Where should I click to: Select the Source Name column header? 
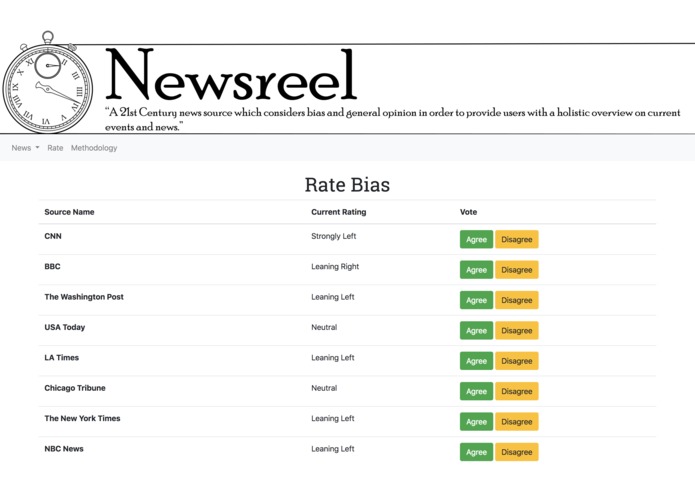click(x=69, y=212)
